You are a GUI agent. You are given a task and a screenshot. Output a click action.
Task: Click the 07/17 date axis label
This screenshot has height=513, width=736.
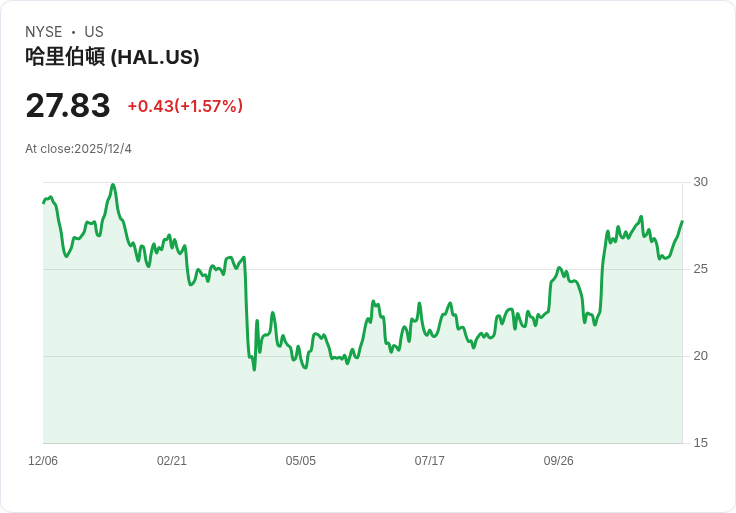click(x=430, y=461)
